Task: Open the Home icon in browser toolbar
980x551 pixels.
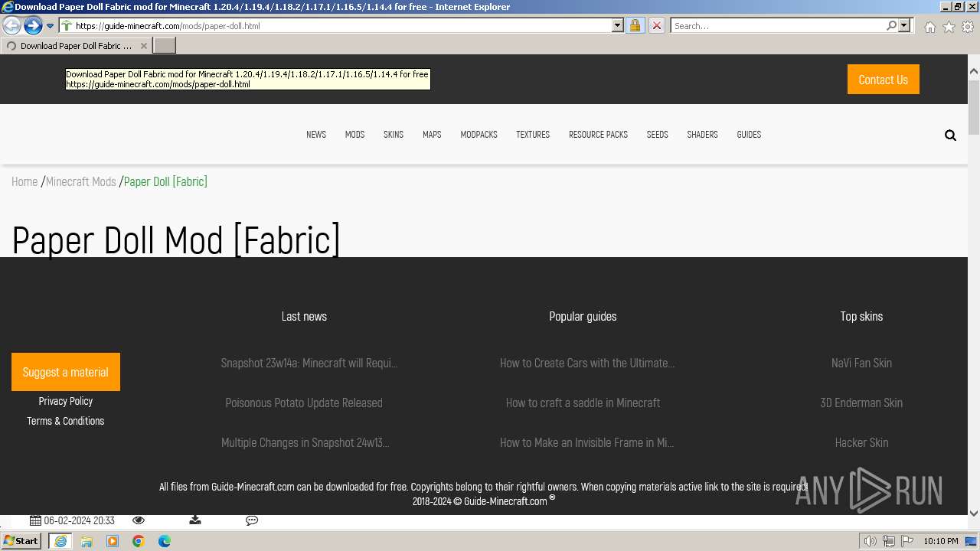Action: click(929, 27)
